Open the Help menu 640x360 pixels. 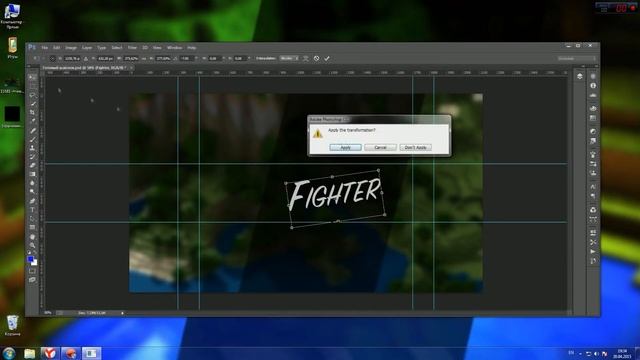(x=191, y=48)
